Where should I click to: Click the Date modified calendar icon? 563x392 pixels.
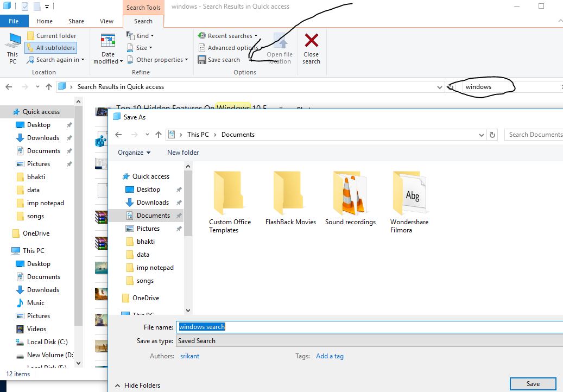coord(107,42)
